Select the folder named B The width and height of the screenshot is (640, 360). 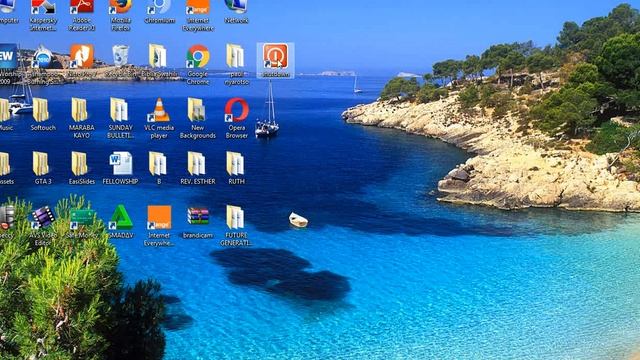(x=159, y=168)
